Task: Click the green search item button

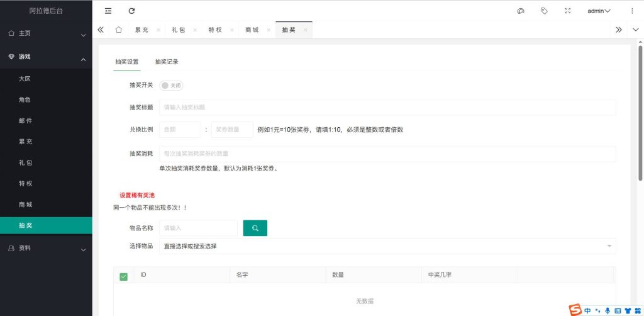Action: click(255, 228)
